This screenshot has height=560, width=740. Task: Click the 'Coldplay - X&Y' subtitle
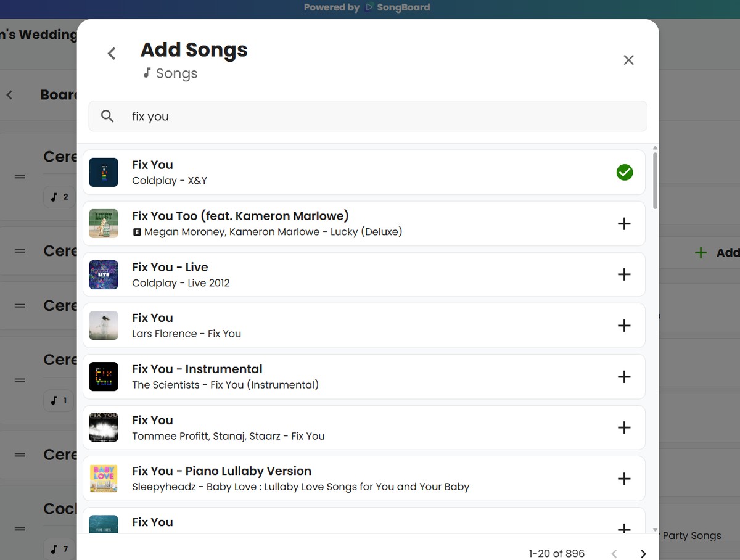(x=170, y=181)
